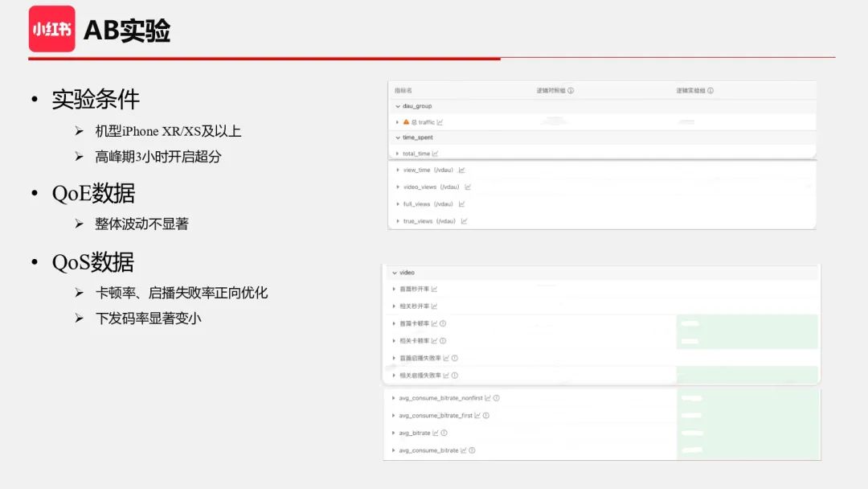
Task: Open the trend chart icon for video_views (/vdau)
Action: [468, 187]
